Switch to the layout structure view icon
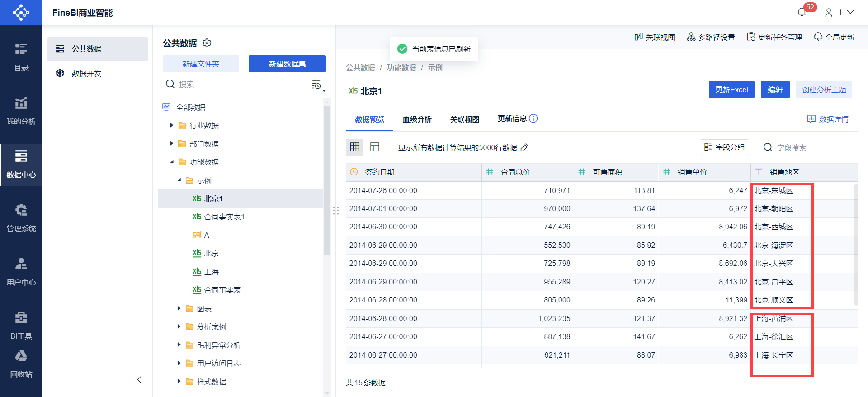The image size is (868, 397). point(375,147)
